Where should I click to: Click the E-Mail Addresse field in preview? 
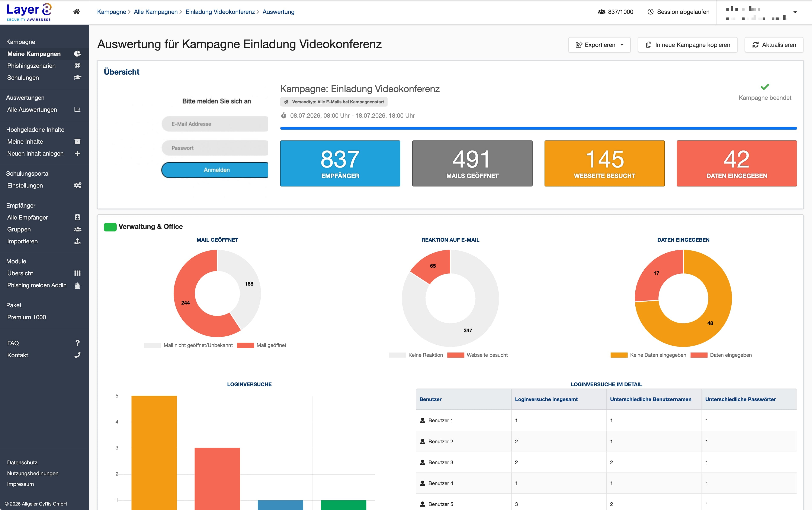pos(215,124)
